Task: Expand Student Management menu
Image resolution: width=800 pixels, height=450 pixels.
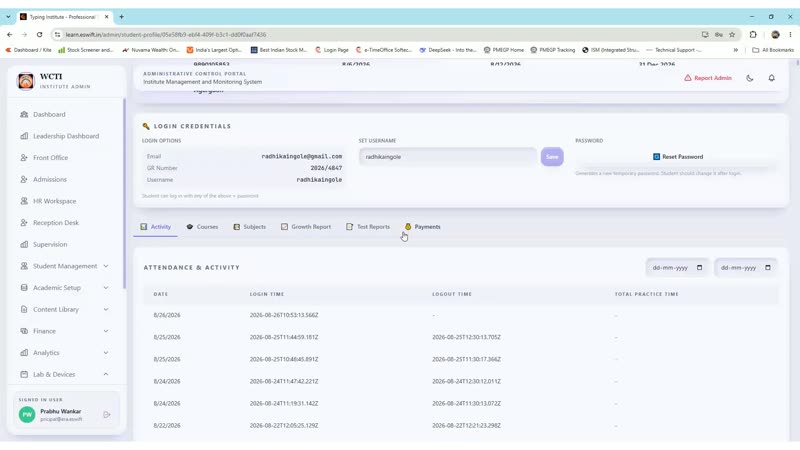Action: click(64, 266)
